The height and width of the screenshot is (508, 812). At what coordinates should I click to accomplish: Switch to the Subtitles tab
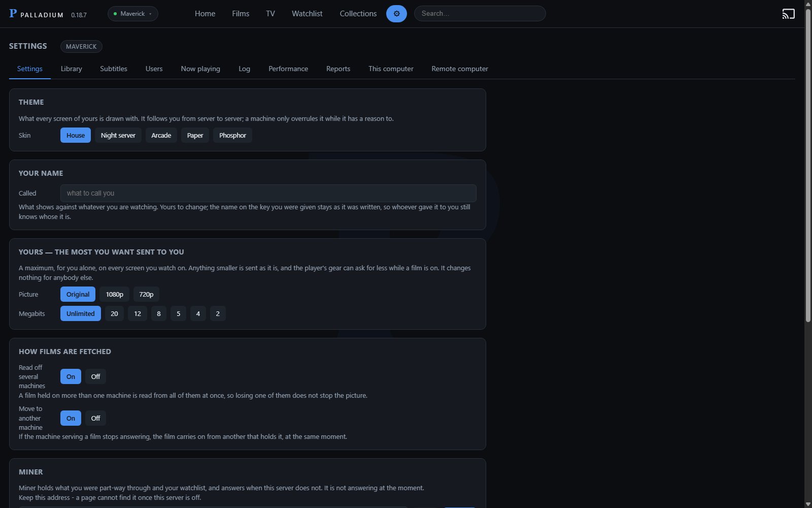[114, 69]
